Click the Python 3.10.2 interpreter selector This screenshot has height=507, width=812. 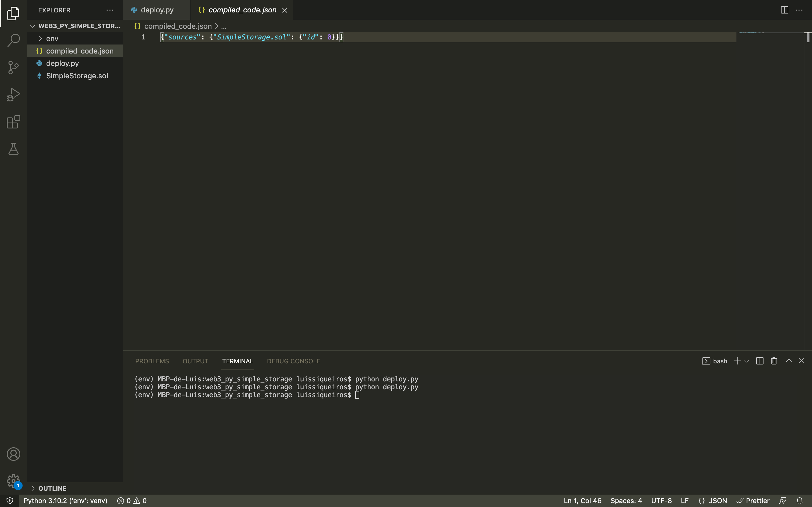coord(65,501)
